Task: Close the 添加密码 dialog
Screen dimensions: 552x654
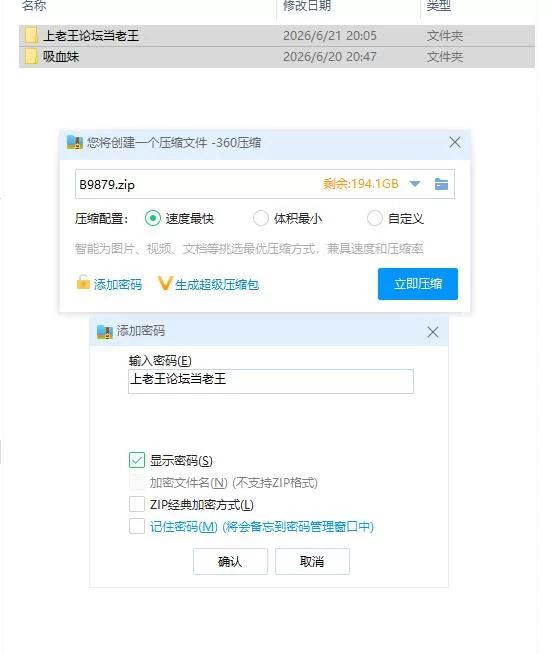Action: (433, 332)
